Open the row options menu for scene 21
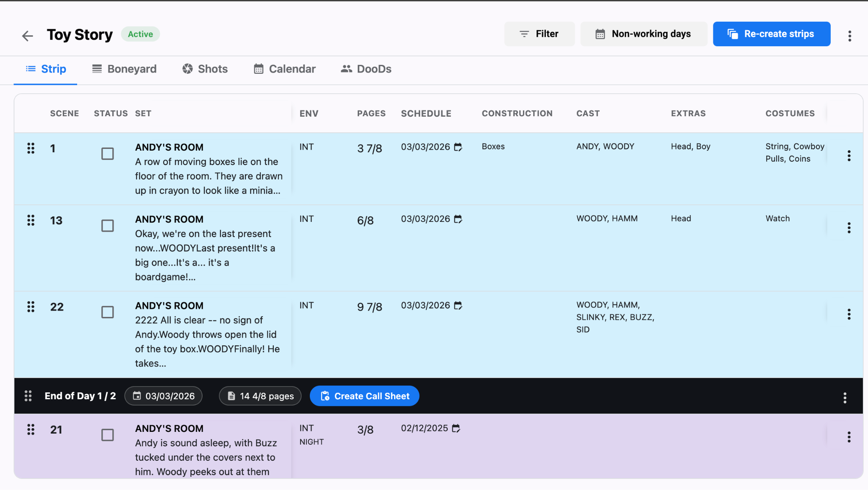Image resolution: width=868 pixels, height=490 pixels. point(849,437)
